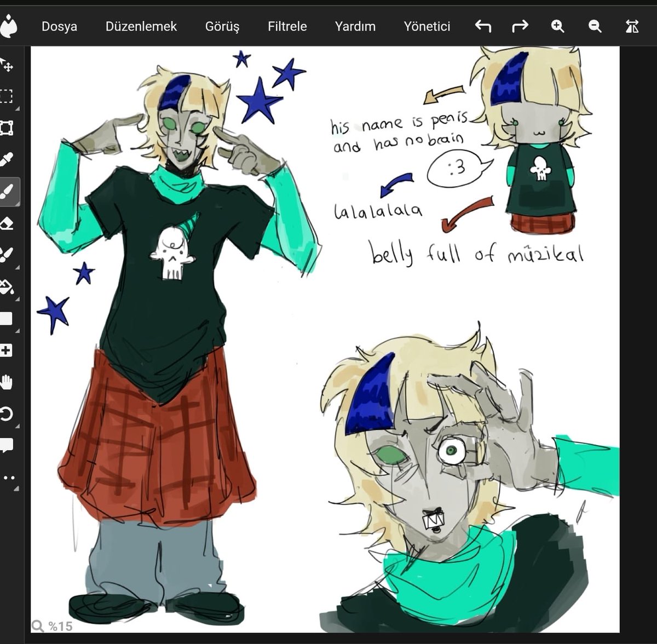Open the Görüş menu
The height and width of the screenshot is (644, 657).
(x=222, y=26)
